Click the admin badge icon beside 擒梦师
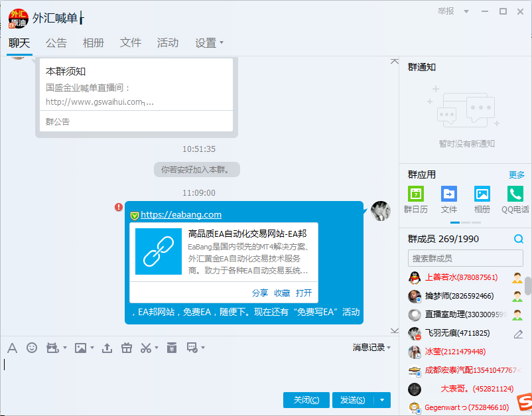 pos(517,297)
